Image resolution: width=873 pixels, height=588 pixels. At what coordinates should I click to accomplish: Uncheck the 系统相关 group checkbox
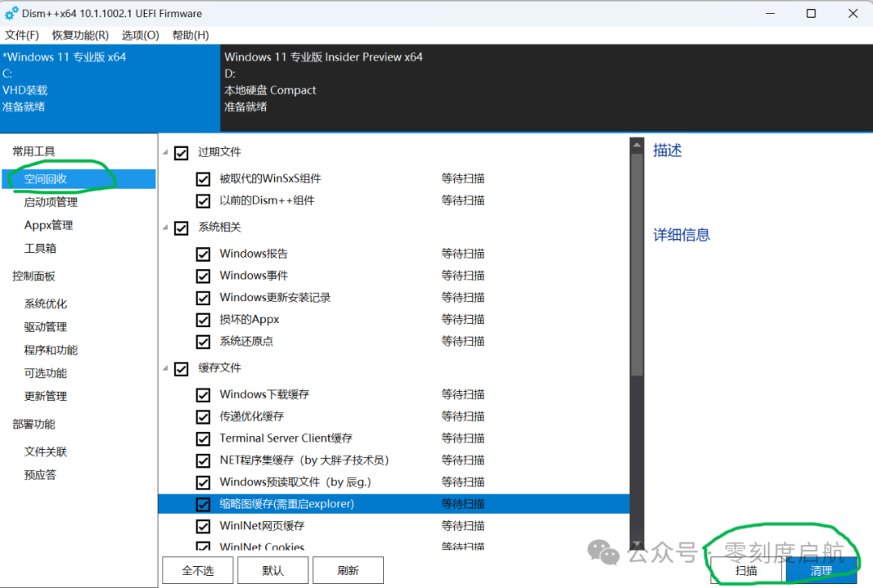pos(182,228)
